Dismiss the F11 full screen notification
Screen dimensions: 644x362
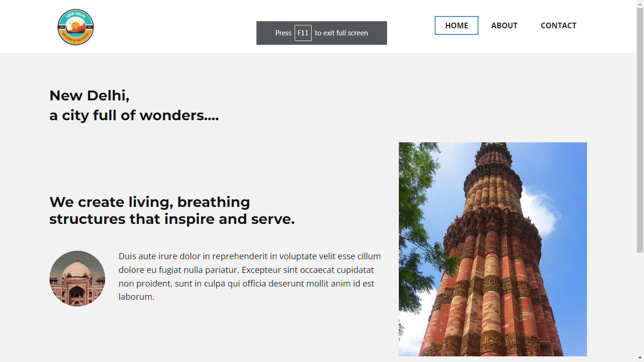[322, 33]
